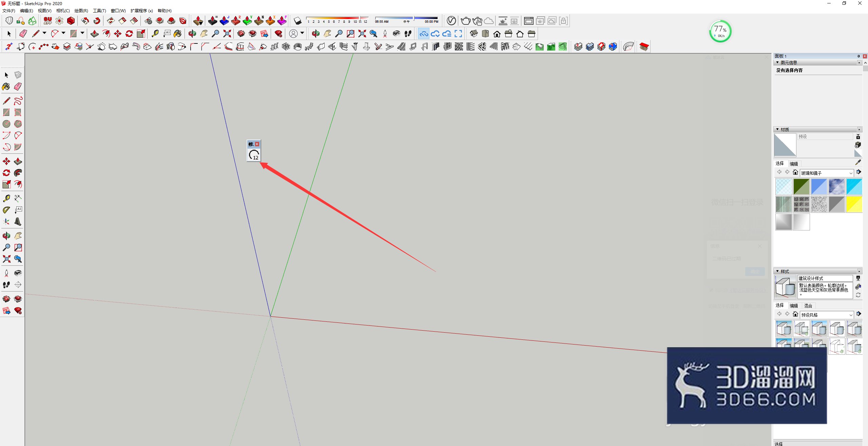The width and height of the screenshot is (868, 446).
Task: Select the Paint Bucket tool
Action: [x=6, y=87]
